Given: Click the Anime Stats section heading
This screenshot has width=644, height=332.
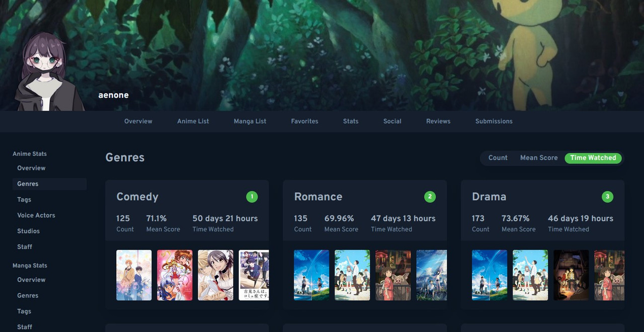Looking at the screenshot, I should (30, 154).
